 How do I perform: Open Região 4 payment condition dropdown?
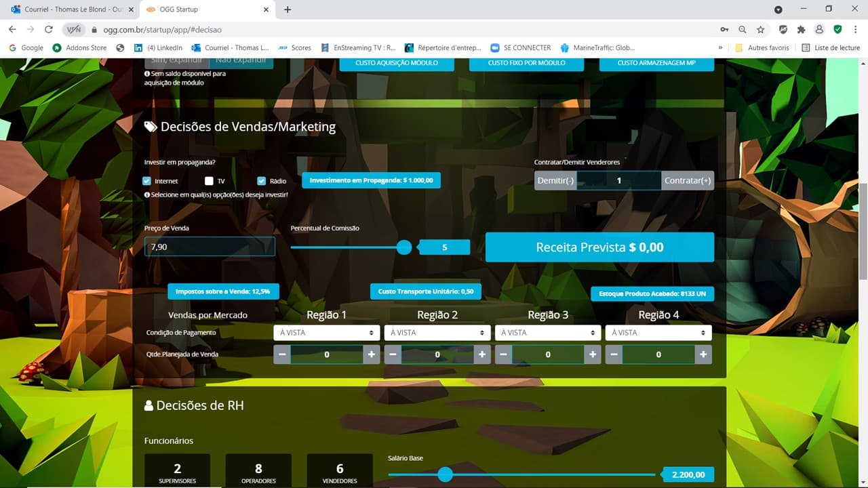point(658,333)
